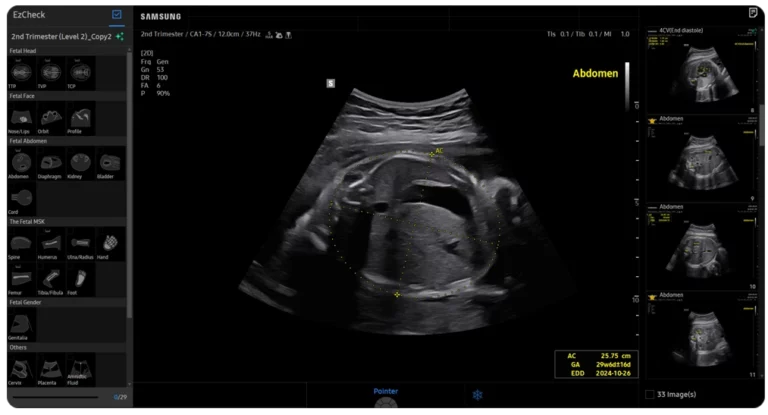768x415 pixels.
Task: Select the Amniotic Fluid view icon
Action: coord(81,370)
